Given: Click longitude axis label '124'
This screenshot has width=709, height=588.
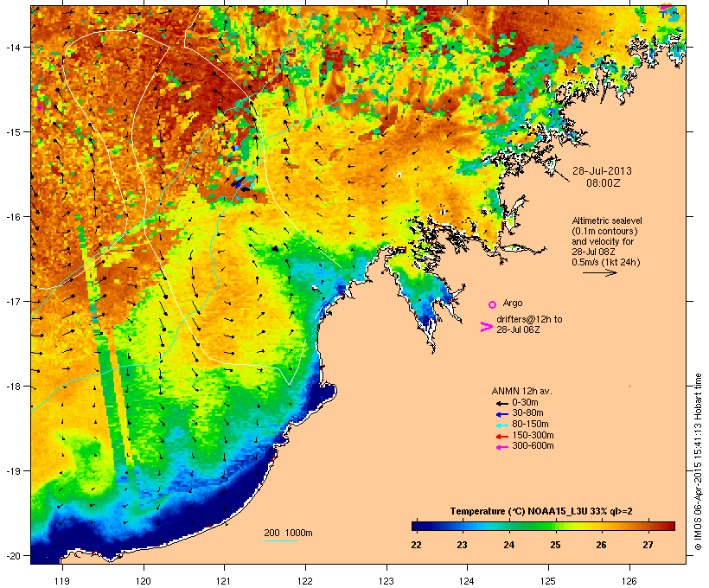Looking at the screenshot, I should pyautogui.click(x=467, y=581).
